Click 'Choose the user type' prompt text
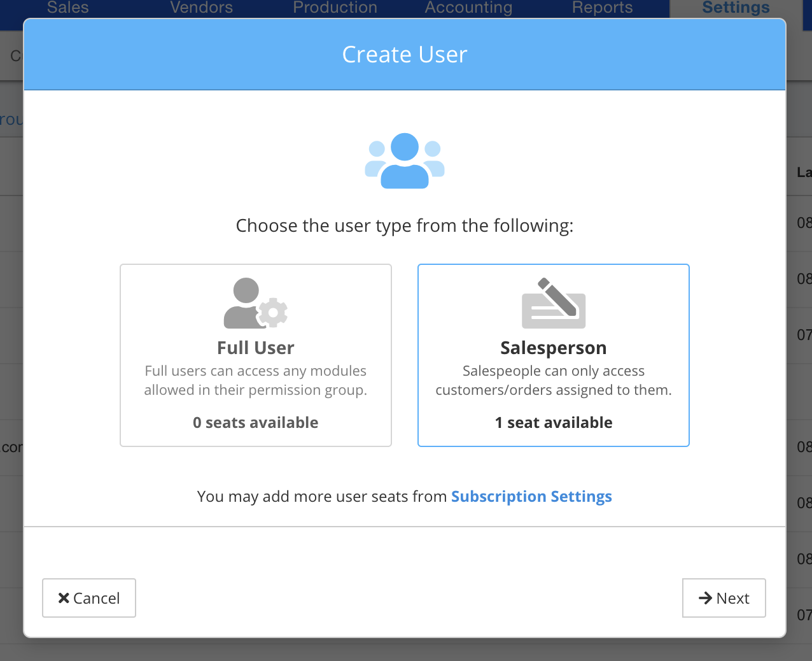Screen dimensions: 812x661 pyautogui.click(x=405, y=225)
